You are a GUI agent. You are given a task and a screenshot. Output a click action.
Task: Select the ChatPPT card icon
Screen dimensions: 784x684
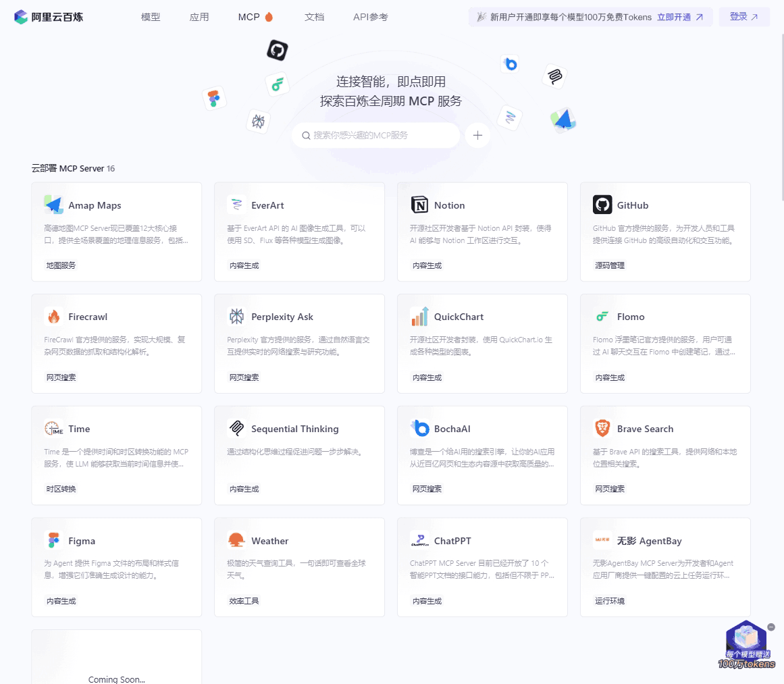tap(419, 540)
